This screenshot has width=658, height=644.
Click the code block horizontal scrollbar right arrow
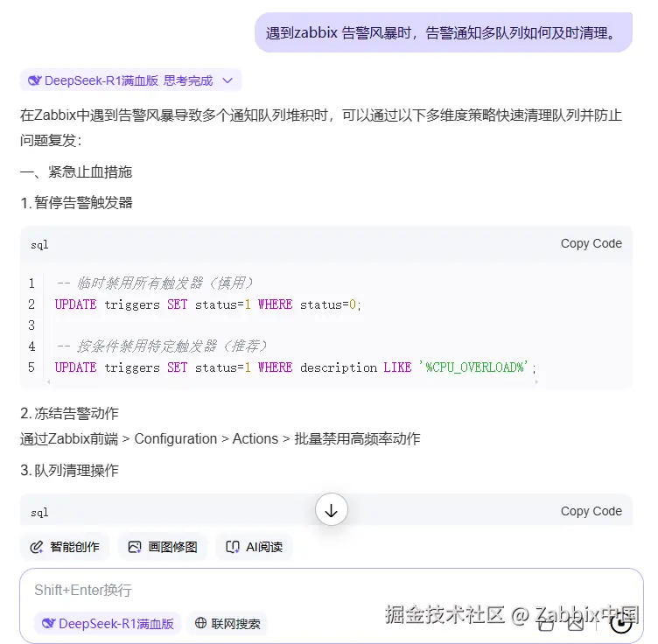[536, 381]
